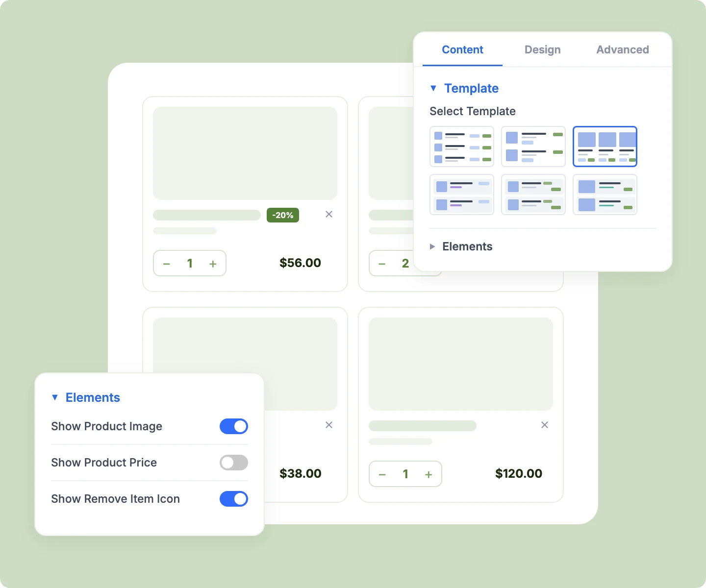Image resolution: width=706 pixels, height=588 pixels.
Task: Enable the Show Product Price switch
Action: point(234,463)
